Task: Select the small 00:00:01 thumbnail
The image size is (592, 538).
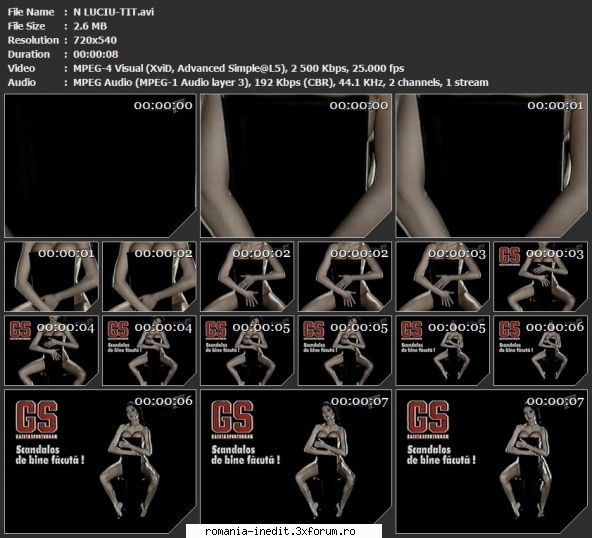Action: (51, 276)
